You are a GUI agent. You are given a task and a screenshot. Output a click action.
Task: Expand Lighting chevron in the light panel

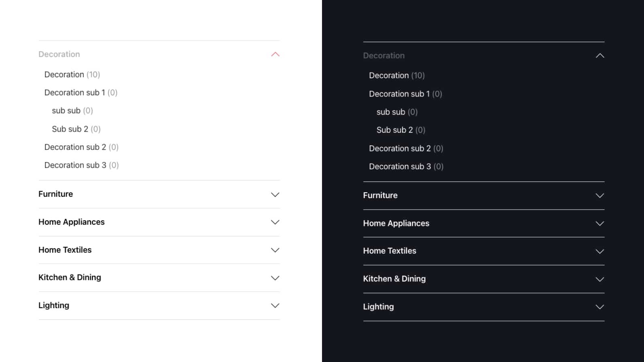click(275, 306)
